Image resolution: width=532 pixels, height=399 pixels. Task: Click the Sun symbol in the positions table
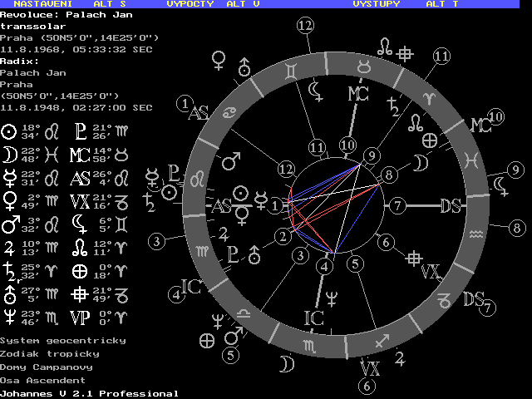click(x=8, y=131)
